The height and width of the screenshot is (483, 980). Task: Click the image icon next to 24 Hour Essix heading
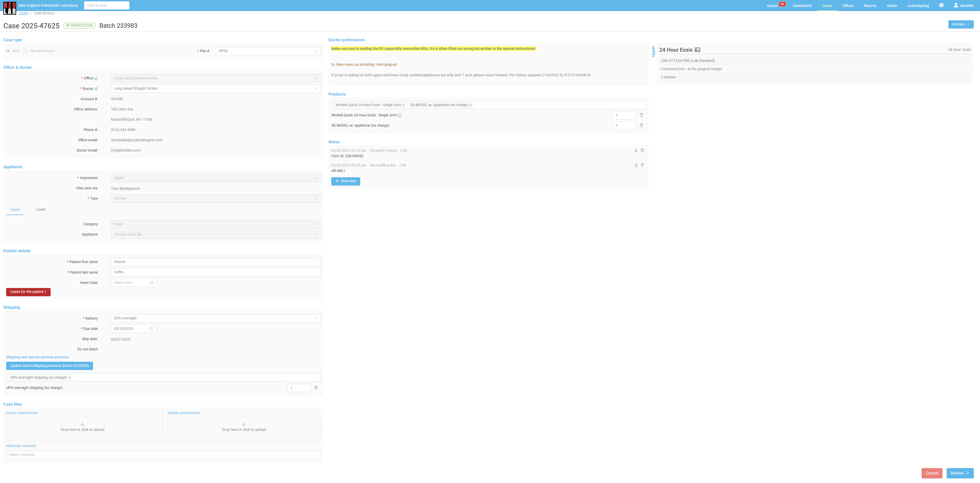(697, 50)
